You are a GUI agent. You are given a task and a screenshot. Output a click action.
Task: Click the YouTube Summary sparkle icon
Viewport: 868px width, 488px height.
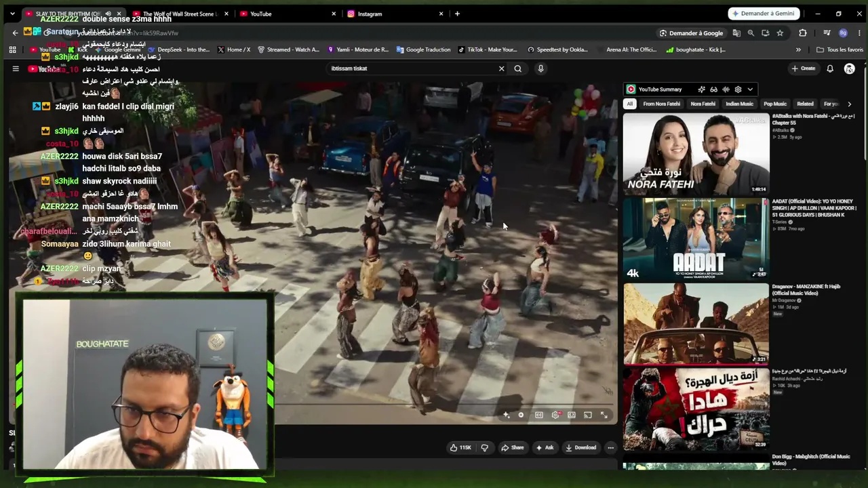pos(701,89)
